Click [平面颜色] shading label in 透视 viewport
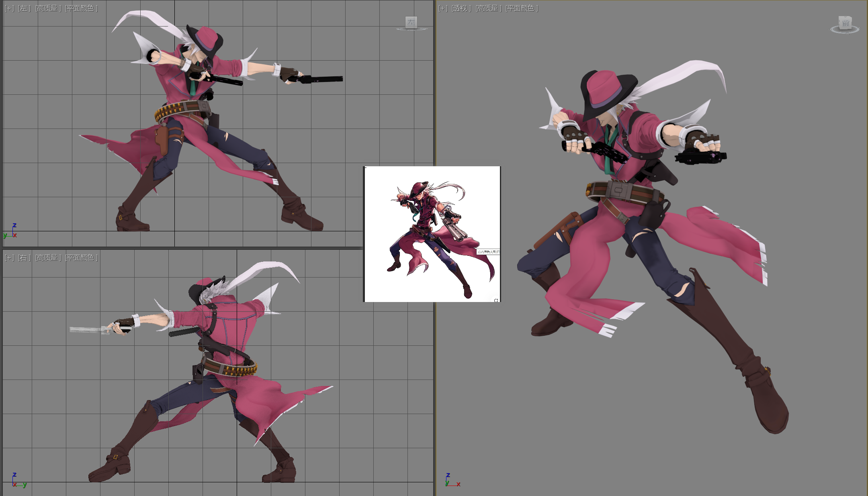 [x=522, y=8]
